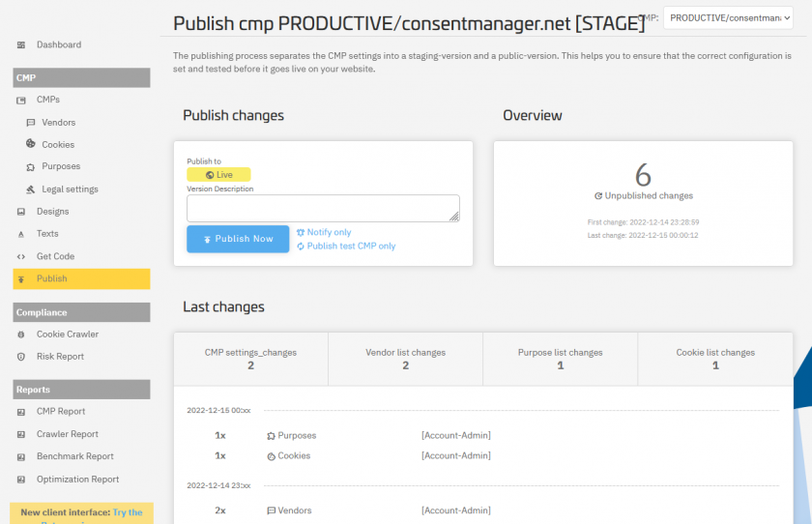Click the Get Code brackets icon
The image size is (812, 524).
(21, 257)
